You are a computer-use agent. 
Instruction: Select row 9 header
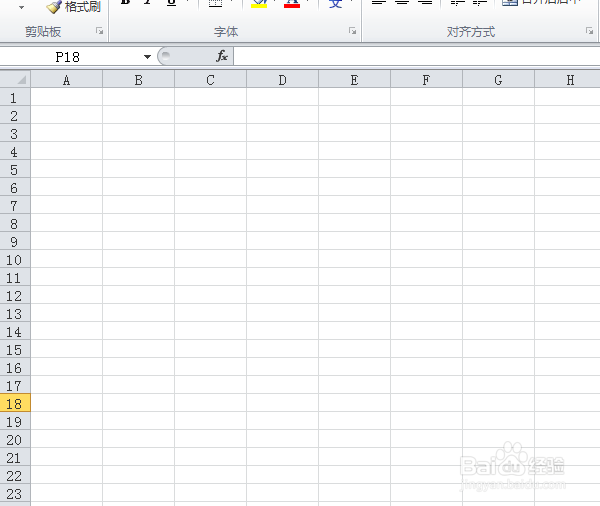pyautogui.click(x=15, y=241)
